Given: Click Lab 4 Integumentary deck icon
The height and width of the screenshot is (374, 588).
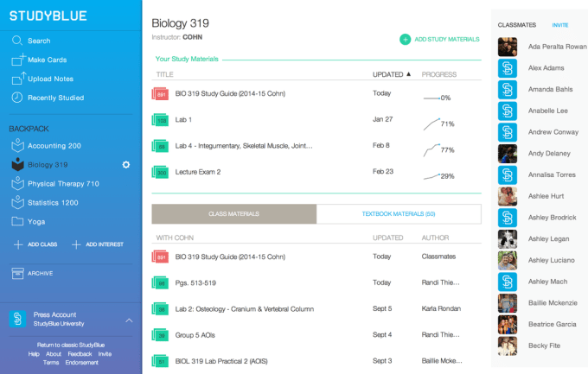Looking at the screenshot, I should 160,146.
